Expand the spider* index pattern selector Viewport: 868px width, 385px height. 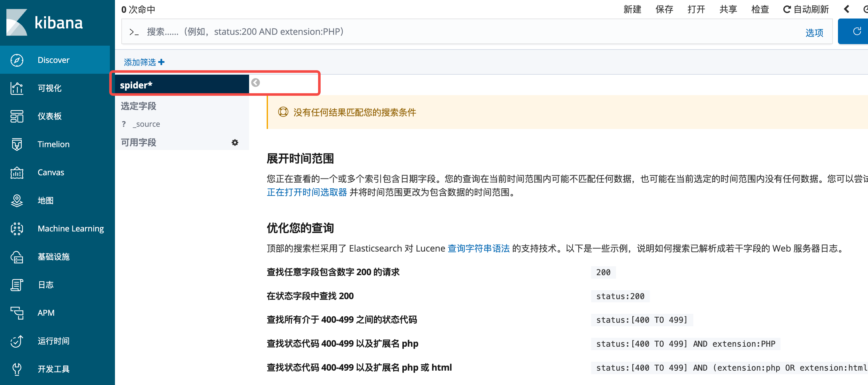point(255,83)
